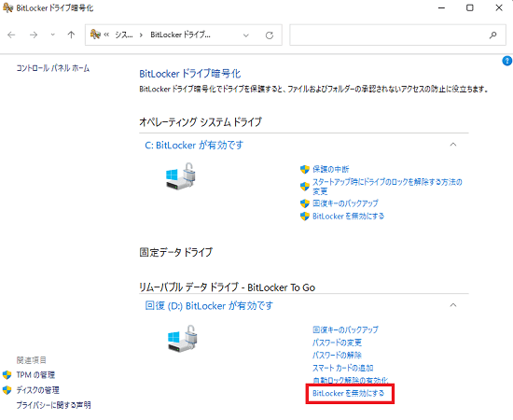Refresh the page with the refresh icon
Screen dimensions: 513x420
point(270,35)
